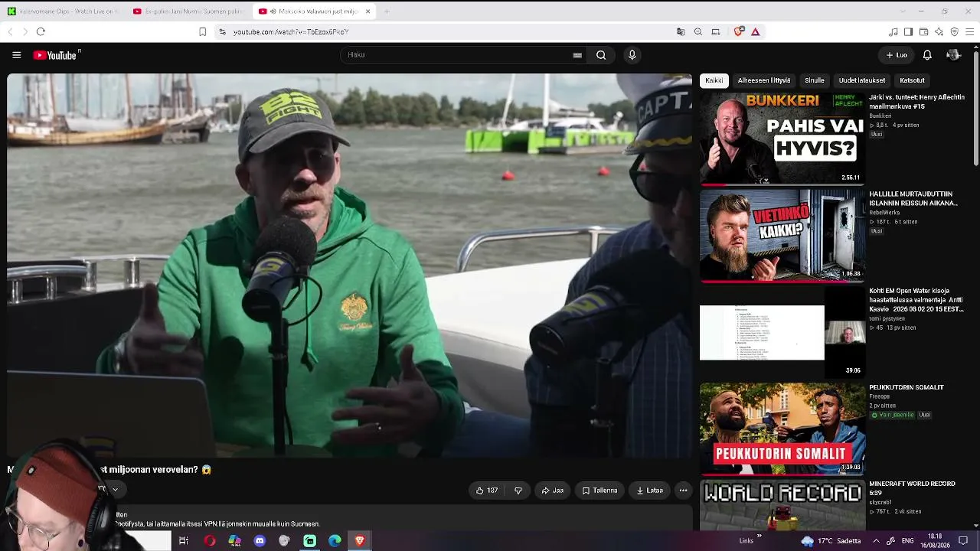This screenshot has height=551, width=980.
Task: Like the video with 137 likes
Action: coord(487,491)
